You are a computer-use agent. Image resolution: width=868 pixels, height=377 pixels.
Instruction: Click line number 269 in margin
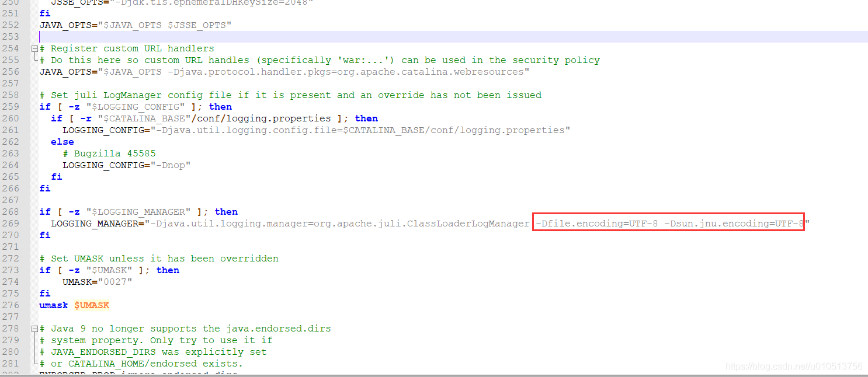pyautogui.click(x=11, y=224)
